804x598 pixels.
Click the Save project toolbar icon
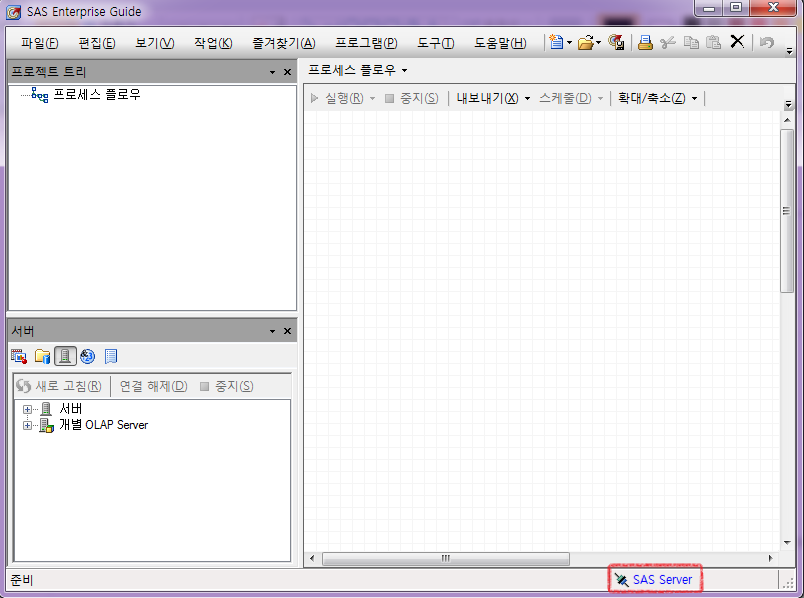click(x=616, y=42)
